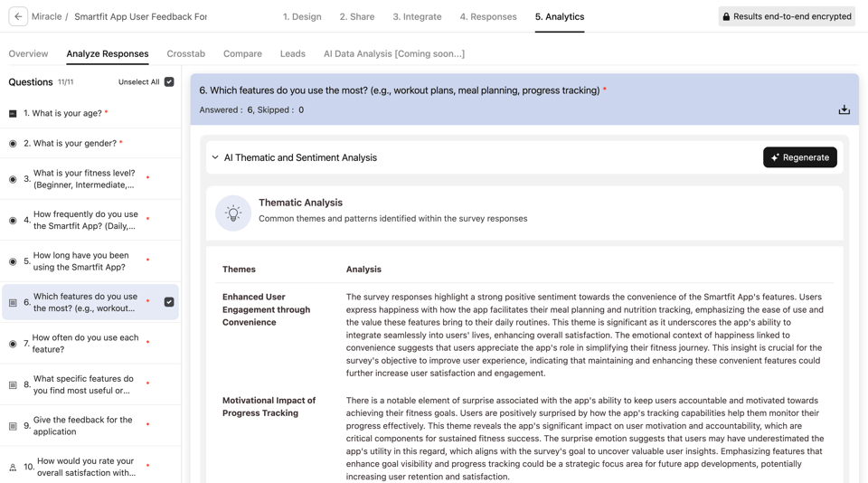Click the question 8 text icon
The width and height of the screenshot is (868, 483).
[x=13, y=385]
